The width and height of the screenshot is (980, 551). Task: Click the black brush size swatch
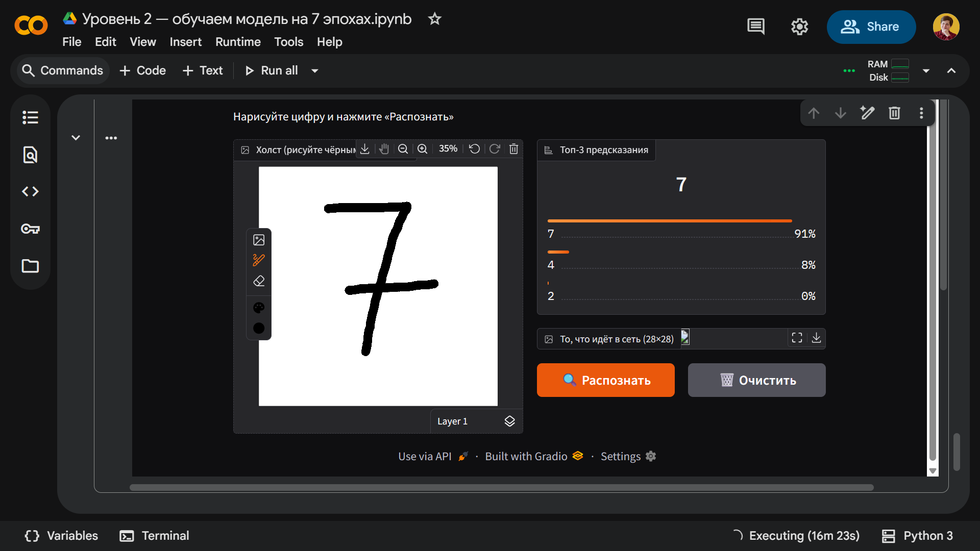click(x=259, y=328)
